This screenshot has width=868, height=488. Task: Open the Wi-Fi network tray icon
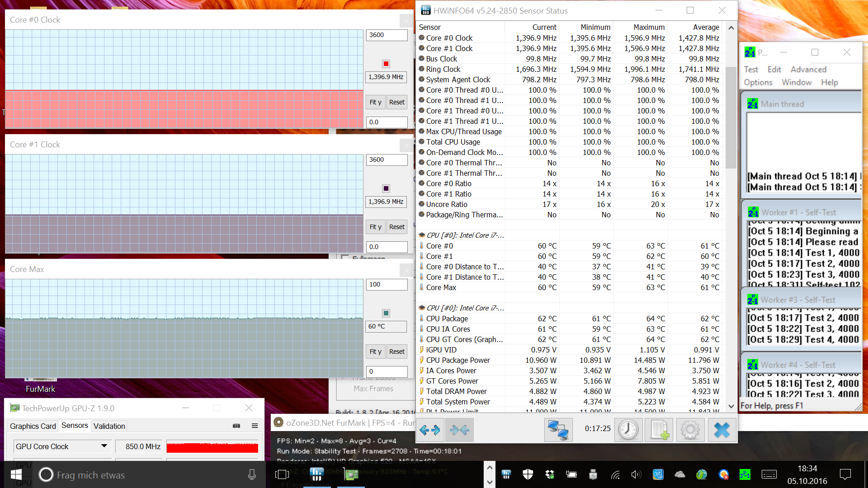[615, 474]
